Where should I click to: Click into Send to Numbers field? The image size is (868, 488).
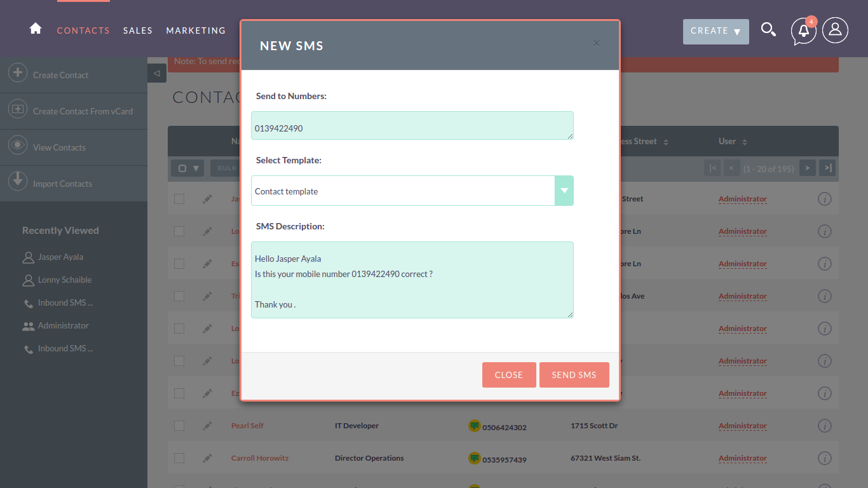412,126
